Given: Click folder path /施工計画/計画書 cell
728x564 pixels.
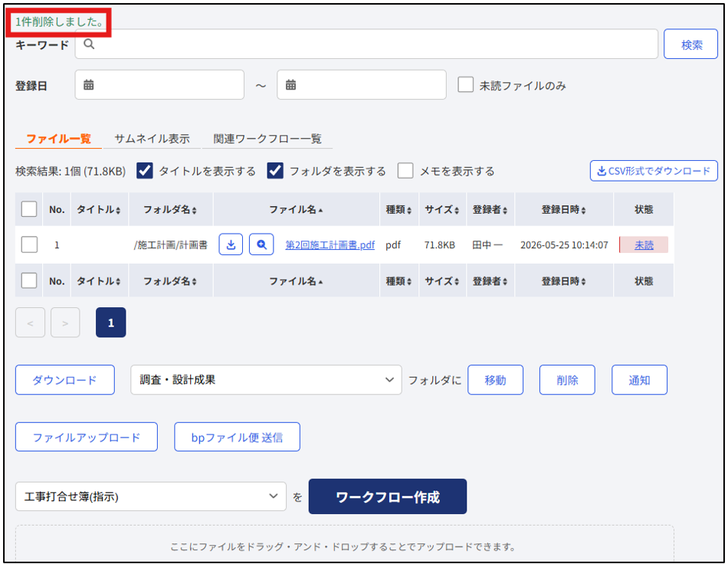Looking at the screenshot, I should [170, 245].
